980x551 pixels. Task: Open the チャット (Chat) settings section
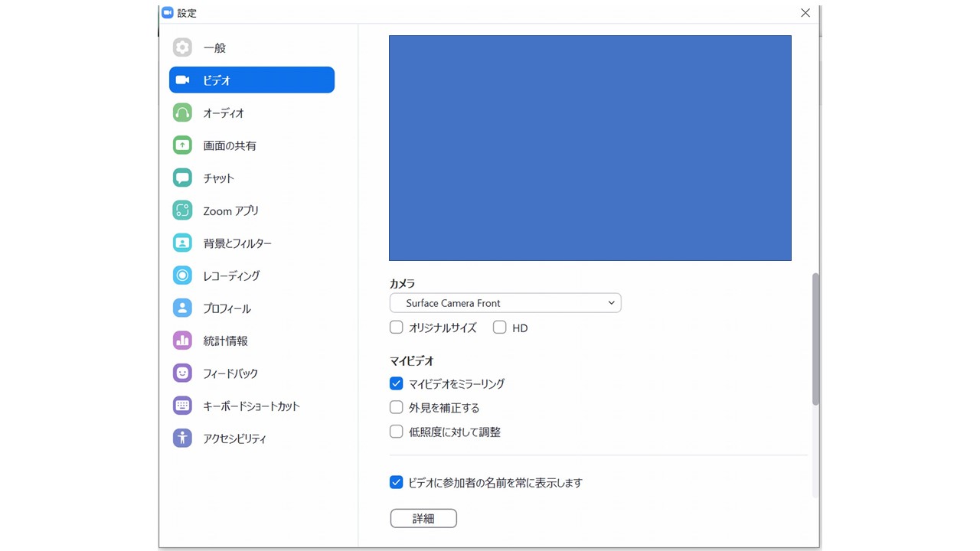[217, 178]
